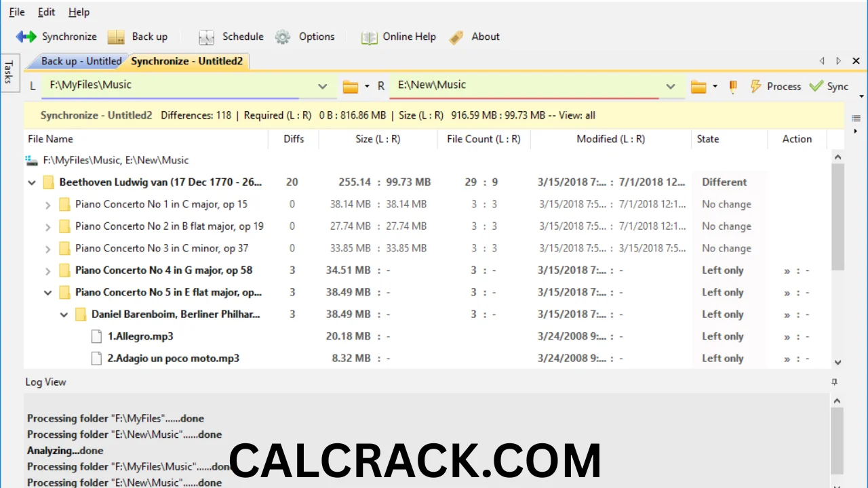Click the Different state on the Beethoven row

[724, 182]
